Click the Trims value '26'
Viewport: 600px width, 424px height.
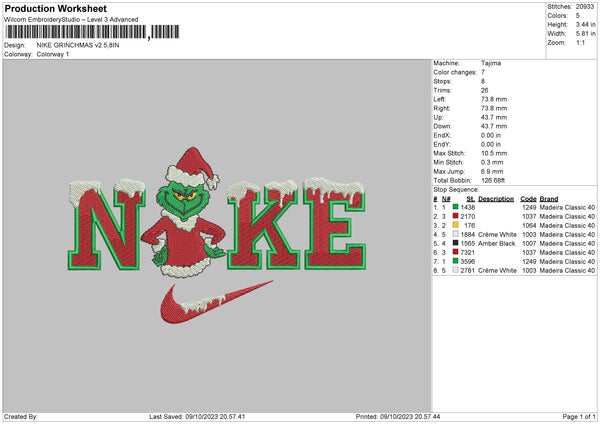tap(484, 90)
